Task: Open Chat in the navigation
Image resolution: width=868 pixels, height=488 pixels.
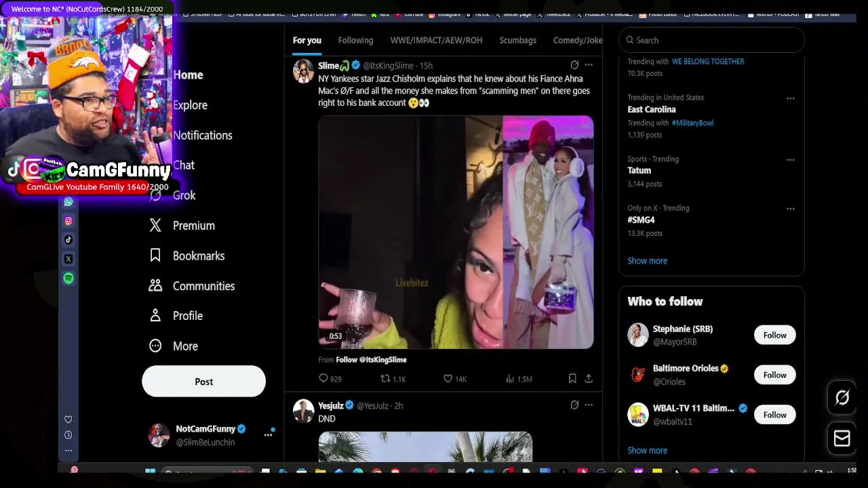Action: 184,165
